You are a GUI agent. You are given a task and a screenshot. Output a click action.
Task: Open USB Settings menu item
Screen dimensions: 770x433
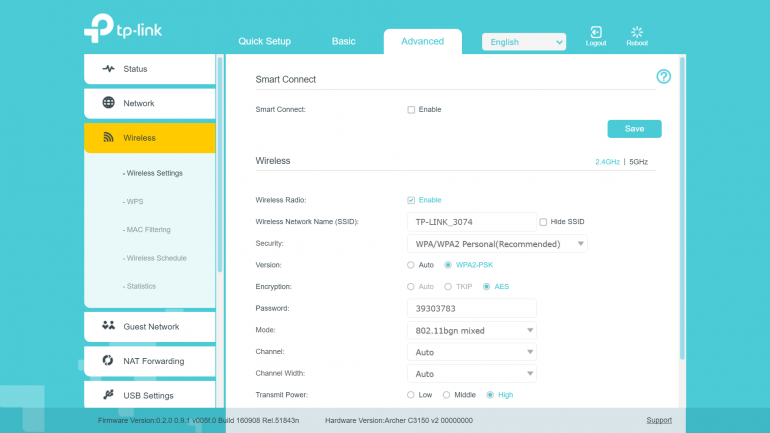(150, 394)
